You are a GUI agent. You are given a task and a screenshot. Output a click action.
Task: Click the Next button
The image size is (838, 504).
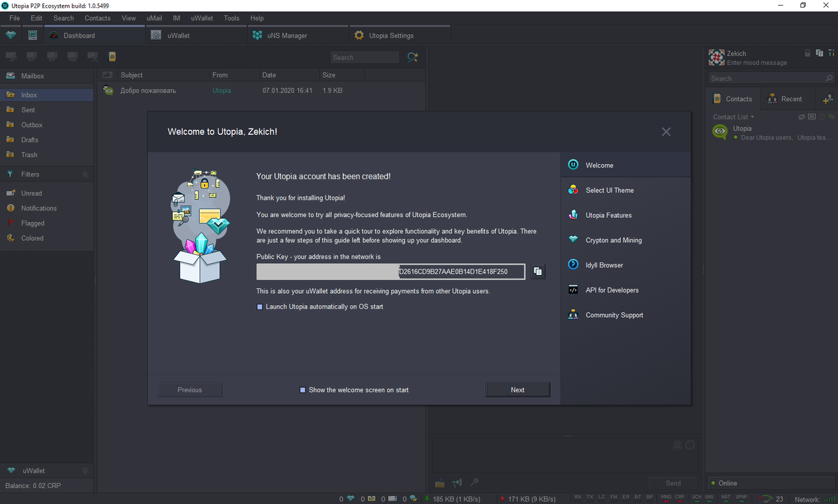pyautogui.click(x=517, y=390)
